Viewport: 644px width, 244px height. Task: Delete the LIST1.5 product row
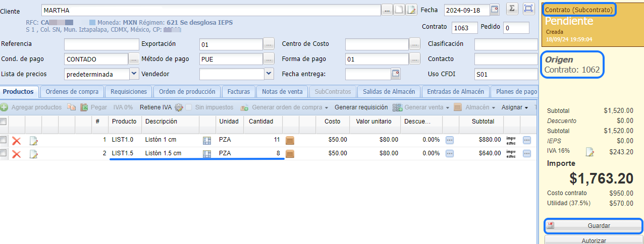(x=16, y=154)
